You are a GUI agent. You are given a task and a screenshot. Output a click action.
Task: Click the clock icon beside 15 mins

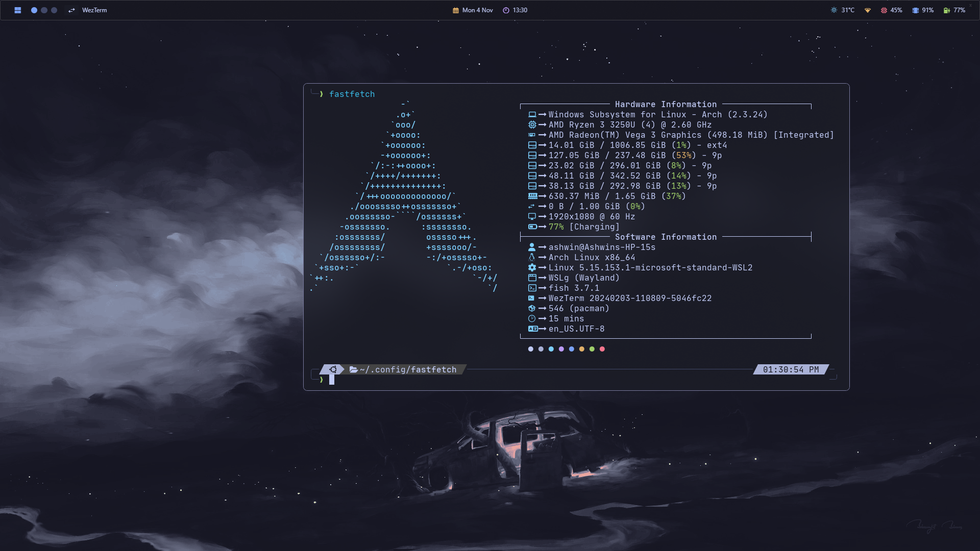pos(532,318)
